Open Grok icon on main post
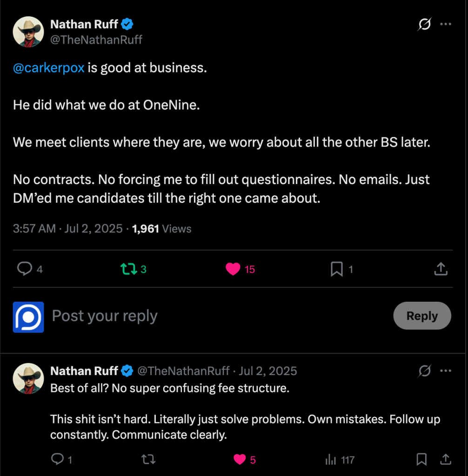The height and width of the screenshot is (476, 468). 424,24
